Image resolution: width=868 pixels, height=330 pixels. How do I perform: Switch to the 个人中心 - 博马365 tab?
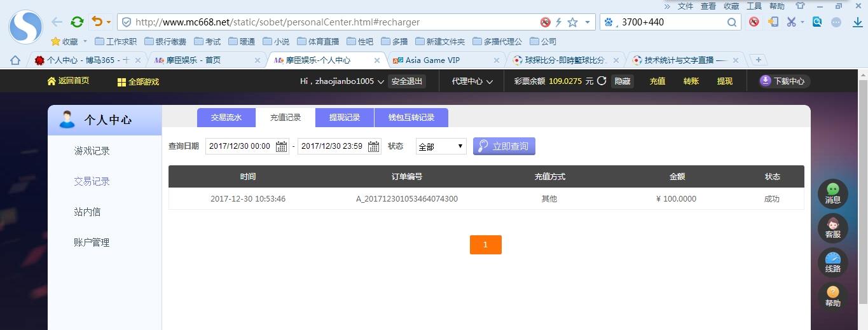87,60
